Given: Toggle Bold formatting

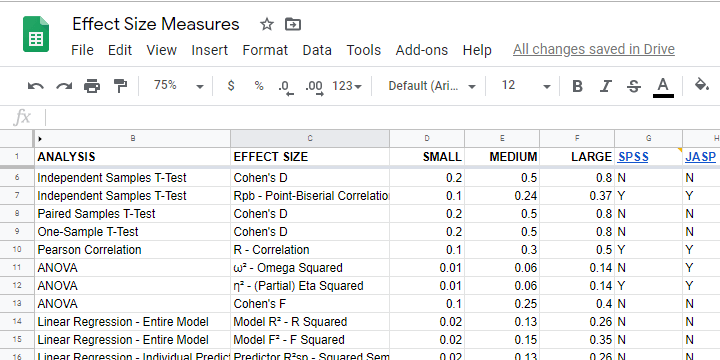Looking at the screenshot, I should 577,86.
